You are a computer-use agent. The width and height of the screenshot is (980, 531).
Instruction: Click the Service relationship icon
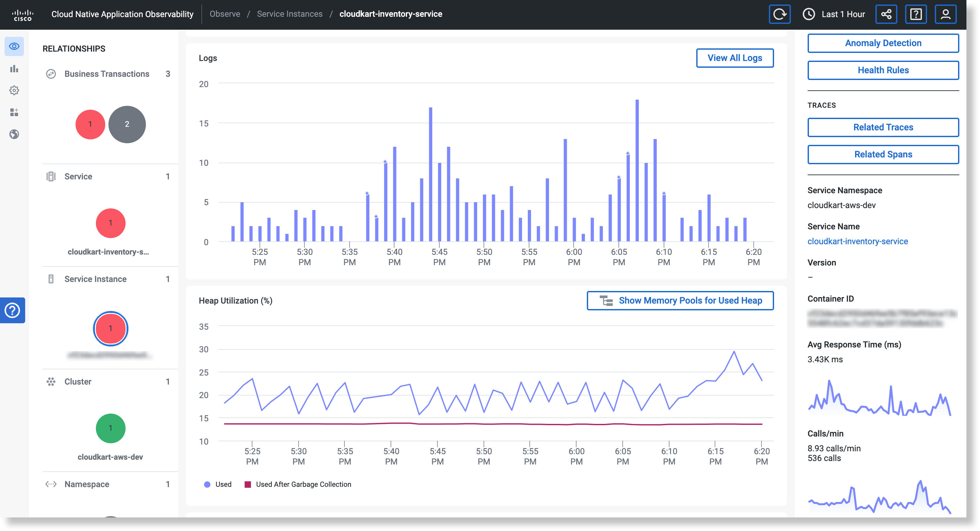[51, 176]
